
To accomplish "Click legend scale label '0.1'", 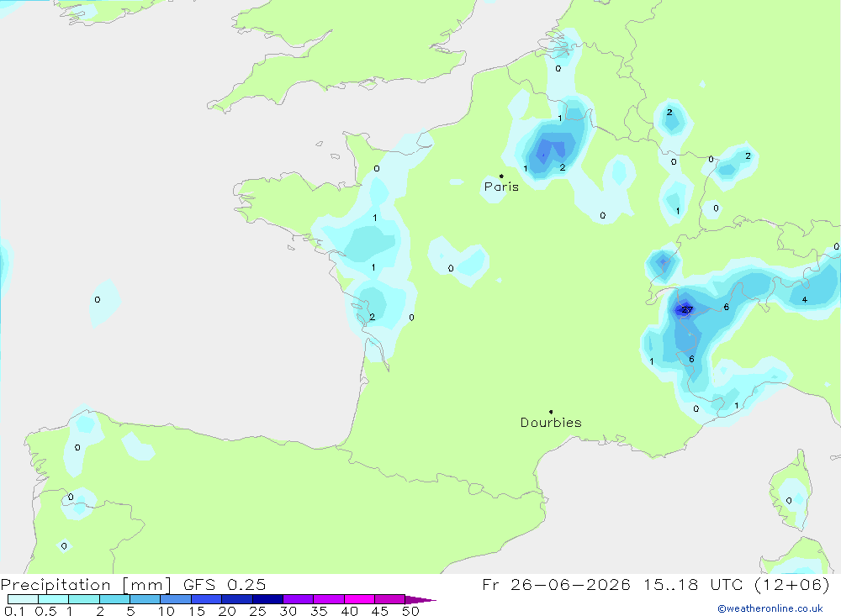I will pyautogui.click(x=14, y=611).
